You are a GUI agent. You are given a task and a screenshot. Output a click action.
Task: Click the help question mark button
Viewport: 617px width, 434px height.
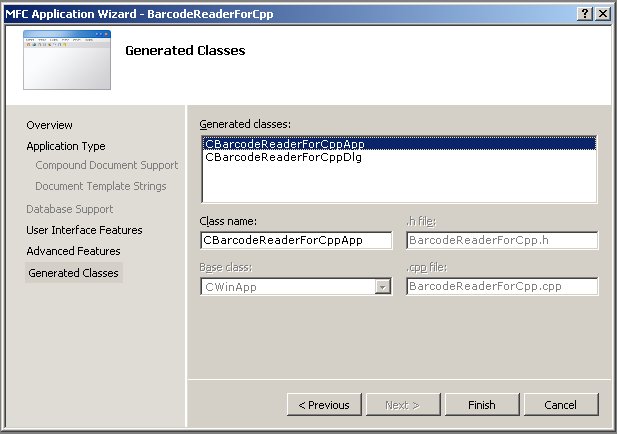coord(584,13)
